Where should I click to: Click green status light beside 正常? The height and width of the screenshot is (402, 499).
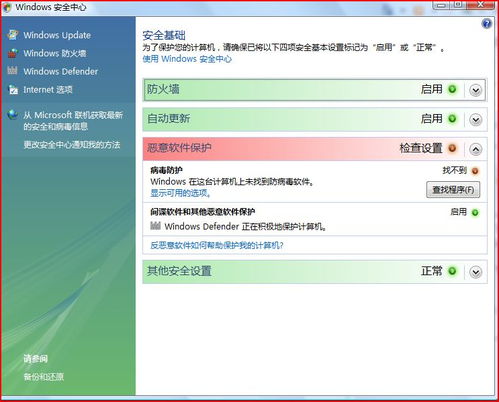[452, 271]
